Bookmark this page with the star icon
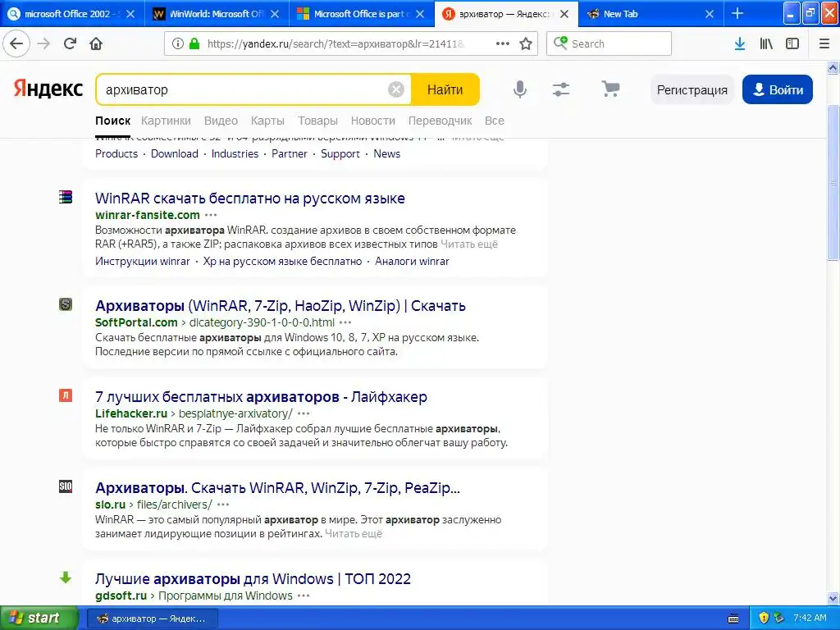The width and height of the screenshot is (840, 630). click(x=526, y=43)
